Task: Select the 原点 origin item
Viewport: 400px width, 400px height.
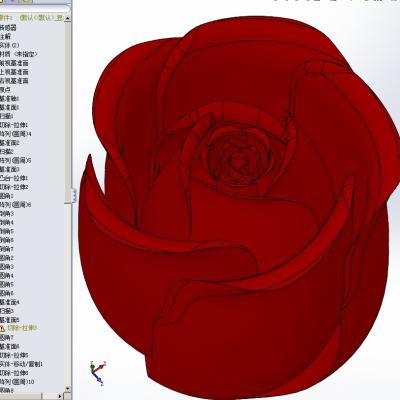Action: tap(5, 90)
